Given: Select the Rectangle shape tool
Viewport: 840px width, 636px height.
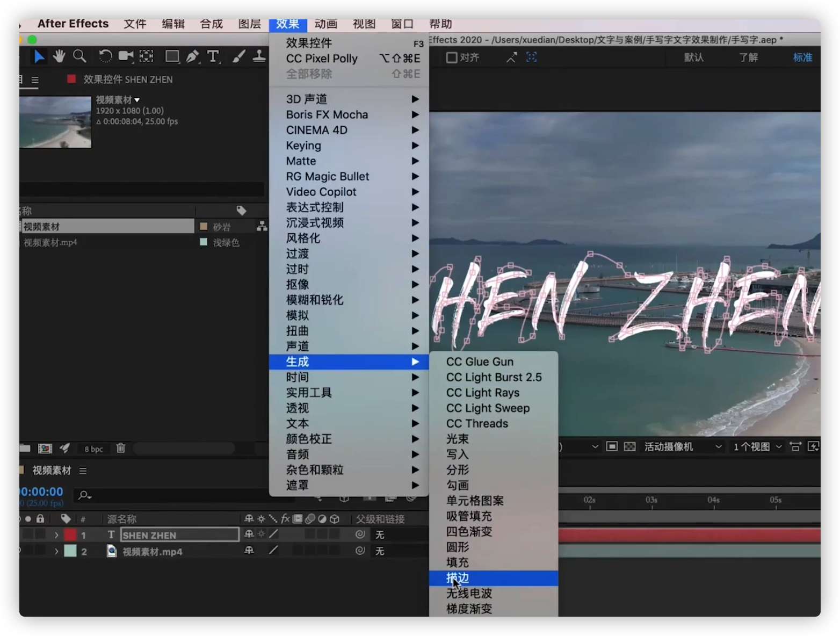Looking at the screenshot, I should tap(172, 56).
